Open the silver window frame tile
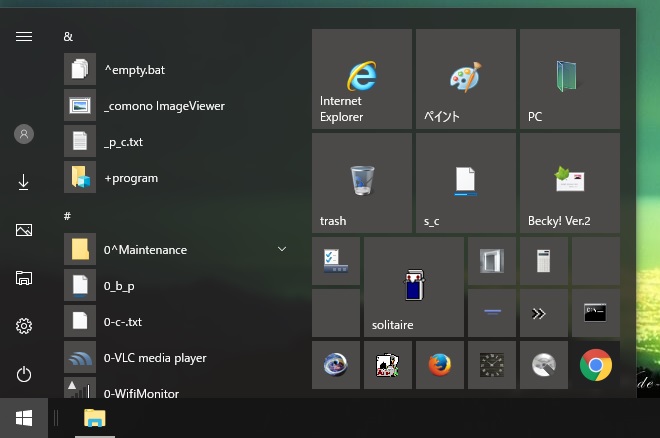The height and width of the screenshot is (438, 660). tap(492, 261)
